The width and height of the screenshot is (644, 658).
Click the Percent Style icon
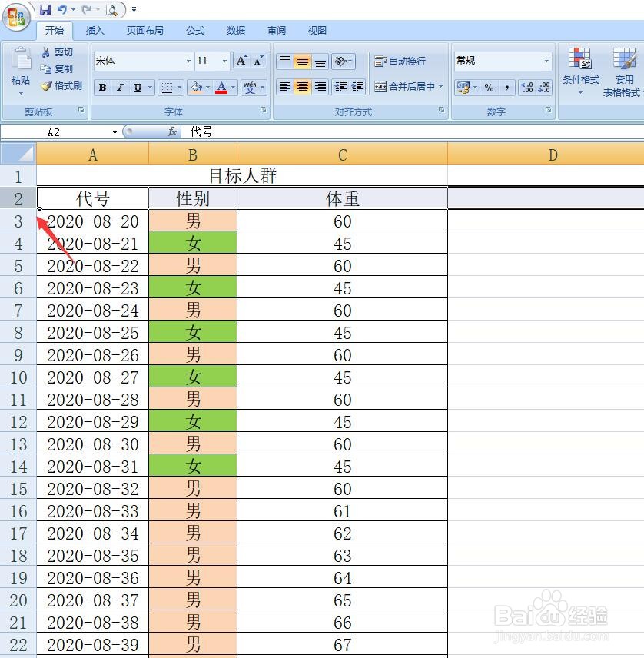click(x=490, y=87)
